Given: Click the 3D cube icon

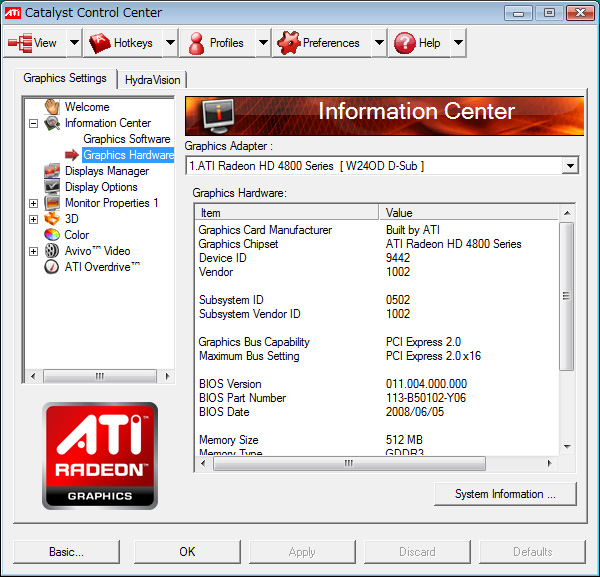Looking at the screenshot, I should 52,219.
